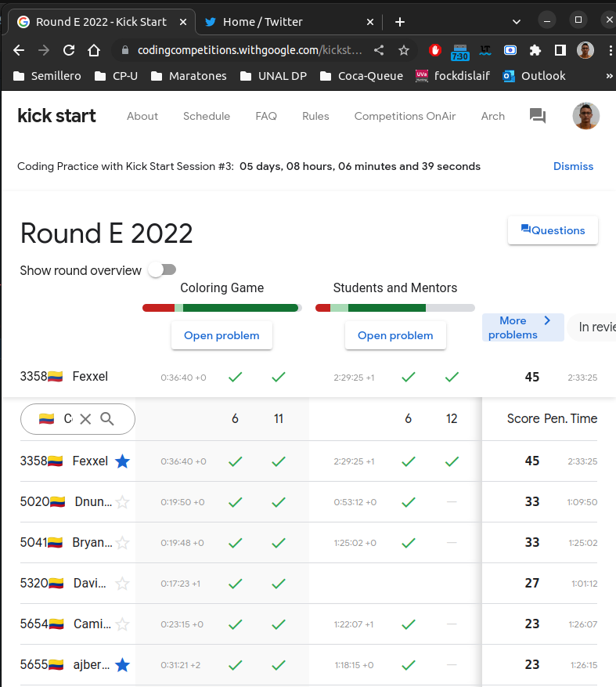Viewport: 616px width, 687px height.
Task: Open the Students and Mentors problem
Action: (395, 335)
